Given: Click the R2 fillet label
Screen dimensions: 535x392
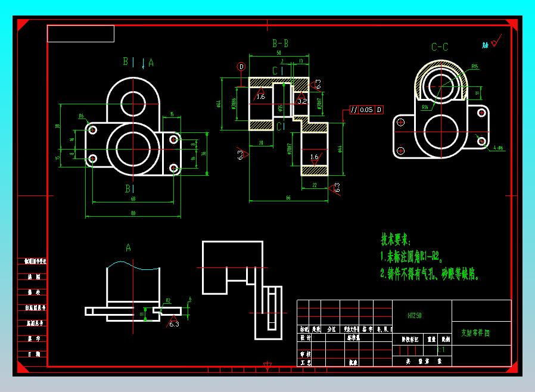Looking at the screenshot, I should coord(168,301).
